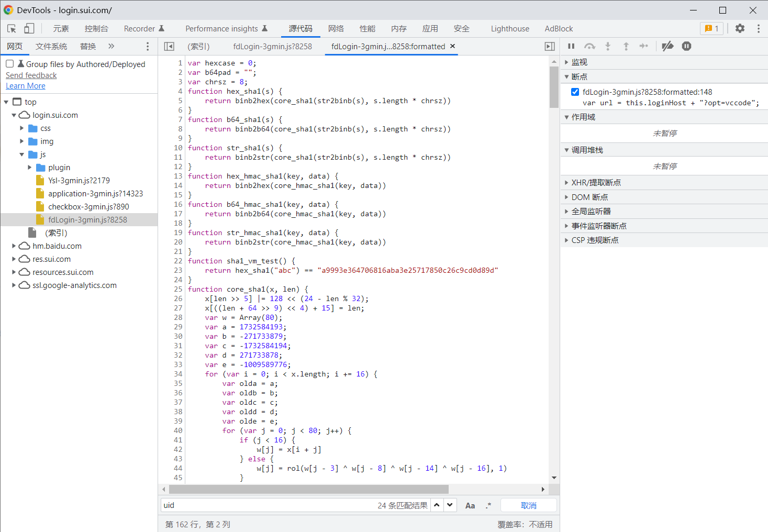This screenshot has width=768, height=532.
Task: Expand the plugin folder
Action: click(x=30, y=168)
